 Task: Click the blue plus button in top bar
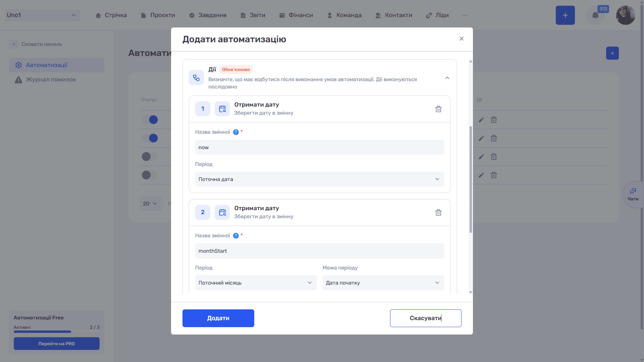click(x=565, y=15)
